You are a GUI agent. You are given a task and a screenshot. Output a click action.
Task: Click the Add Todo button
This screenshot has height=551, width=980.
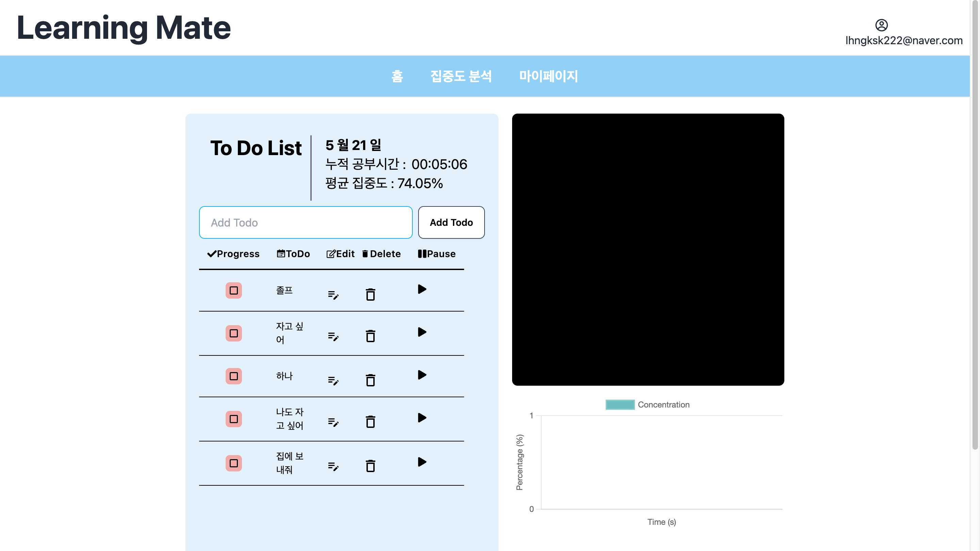pyautogui.click(x=451, y=222)
